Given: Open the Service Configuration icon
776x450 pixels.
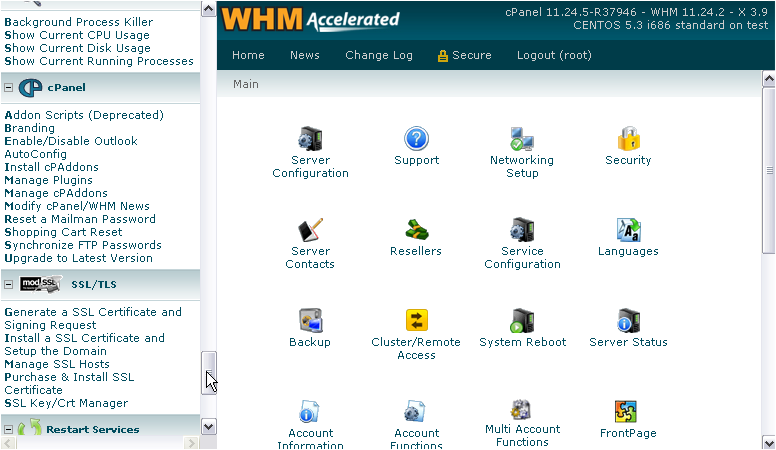Looking at the screenshot, I should (522, 230).
